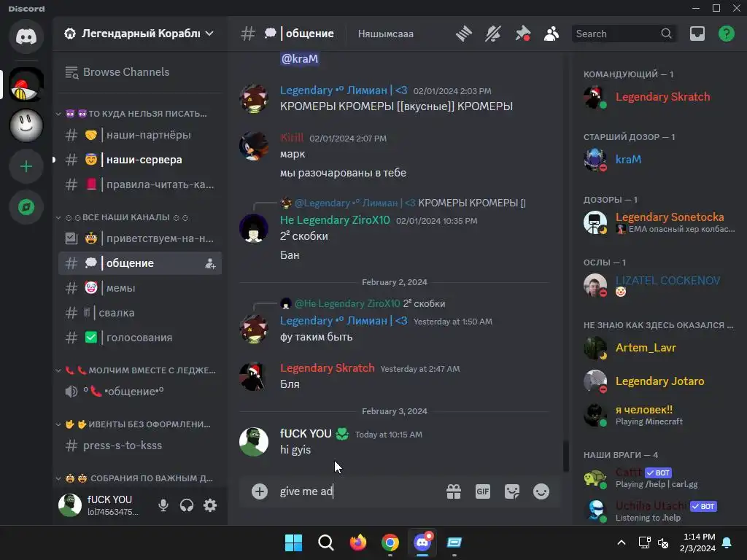
Task: Open taskbar clock and date
Action: (x=699, y=542)
